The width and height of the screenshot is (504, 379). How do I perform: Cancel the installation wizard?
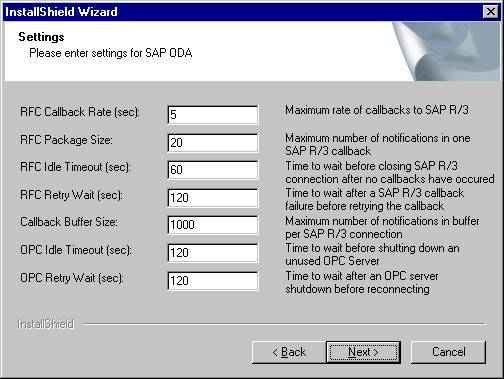tap(448, 352)
